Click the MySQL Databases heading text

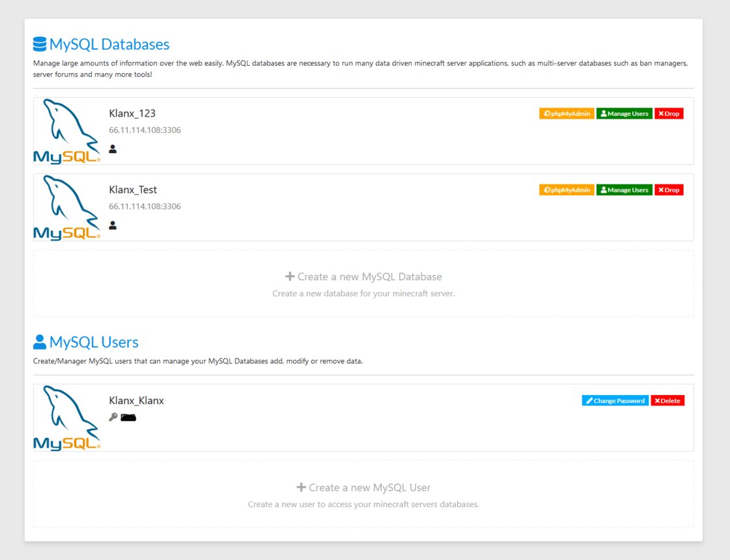click(109, 44)
